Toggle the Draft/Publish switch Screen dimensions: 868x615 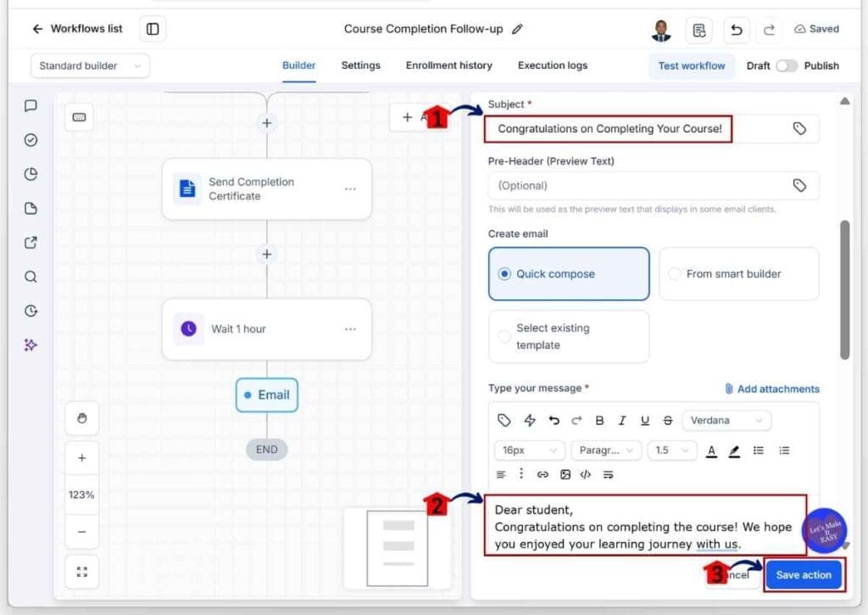click(x=786, y=65)
